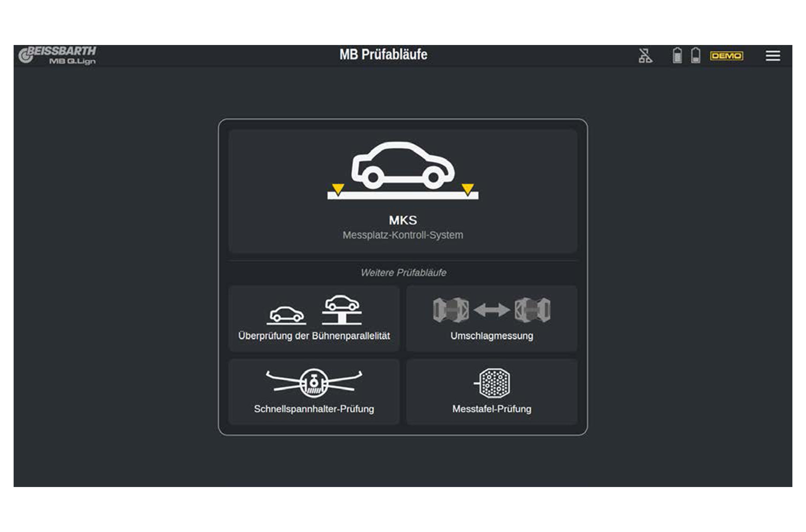The height and width of the screenshot is (532, 806).
Task: Click the Umschlagmessung double-arrow icon
Action: point(492,310)
